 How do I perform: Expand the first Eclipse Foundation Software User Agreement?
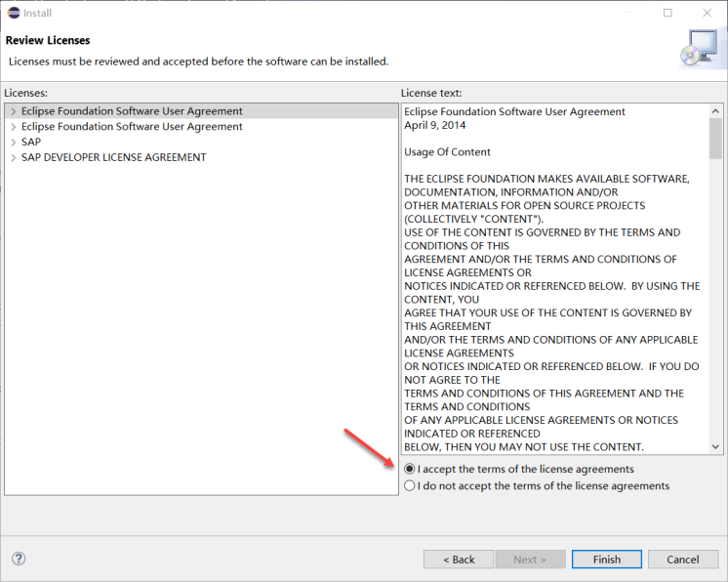14,111
